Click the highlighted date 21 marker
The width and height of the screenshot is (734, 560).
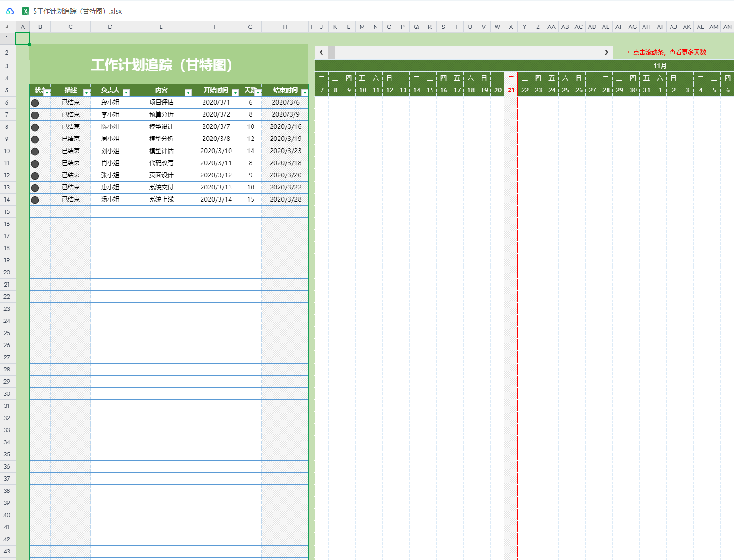click(511, 90)
